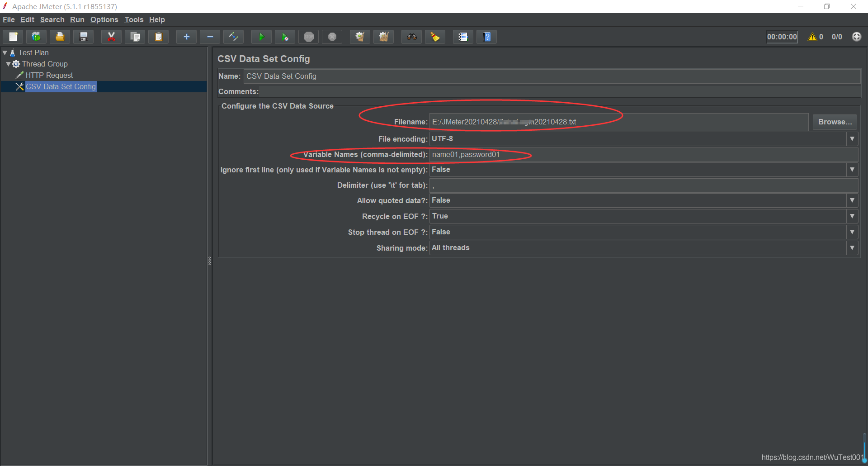The height and width of the screenshot is (466, 868).
Task: Open the File encoding dropdown
Action: (852, 139)
